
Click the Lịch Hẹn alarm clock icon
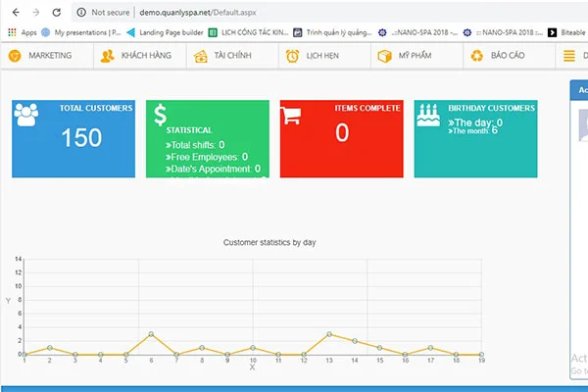(x=292, y=56)
